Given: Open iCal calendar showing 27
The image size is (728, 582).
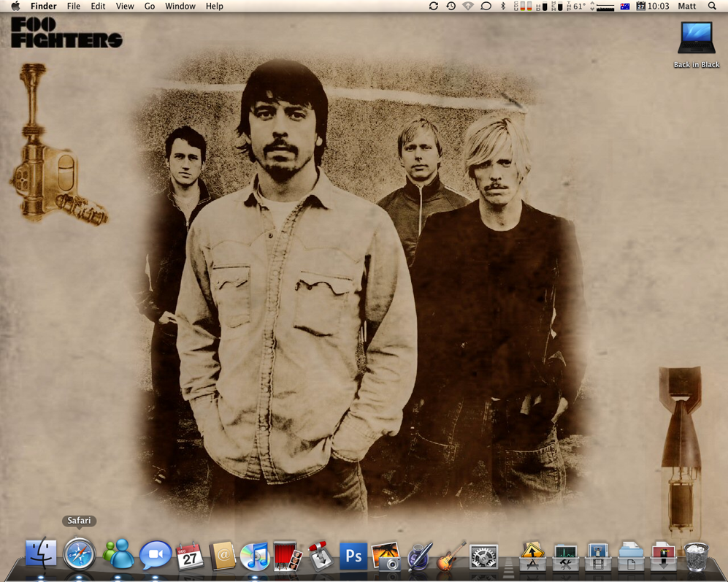Looking at the screenshot, I should [190, 556].
